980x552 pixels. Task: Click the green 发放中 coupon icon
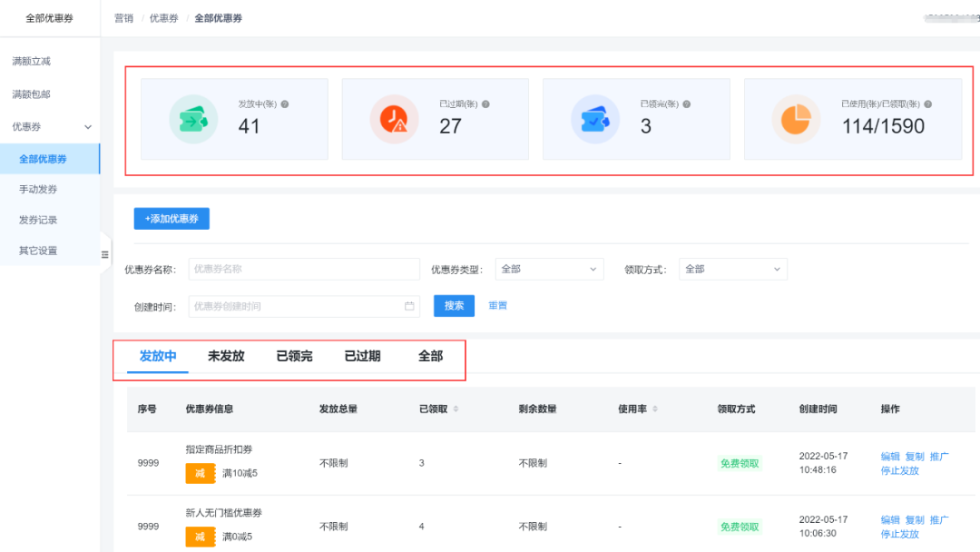click(193, 119)
